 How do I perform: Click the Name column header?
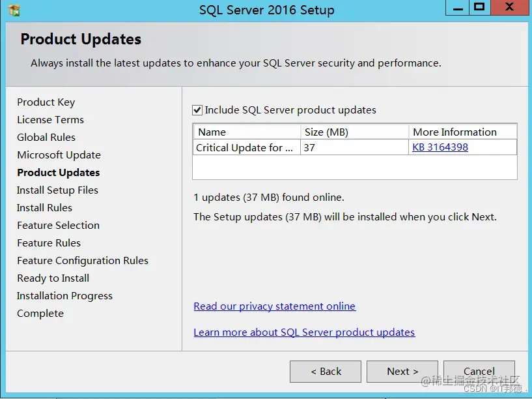tap(247, 132)
